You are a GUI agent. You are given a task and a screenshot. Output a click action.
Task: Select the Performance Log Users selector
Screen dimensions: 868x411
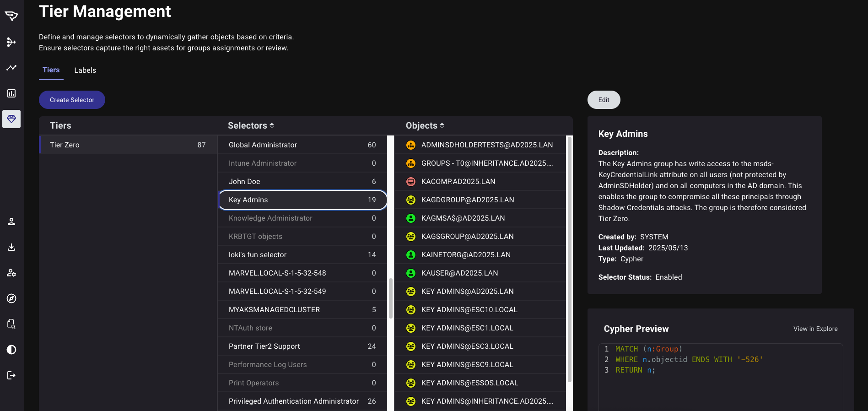click(x=302, y=364)
